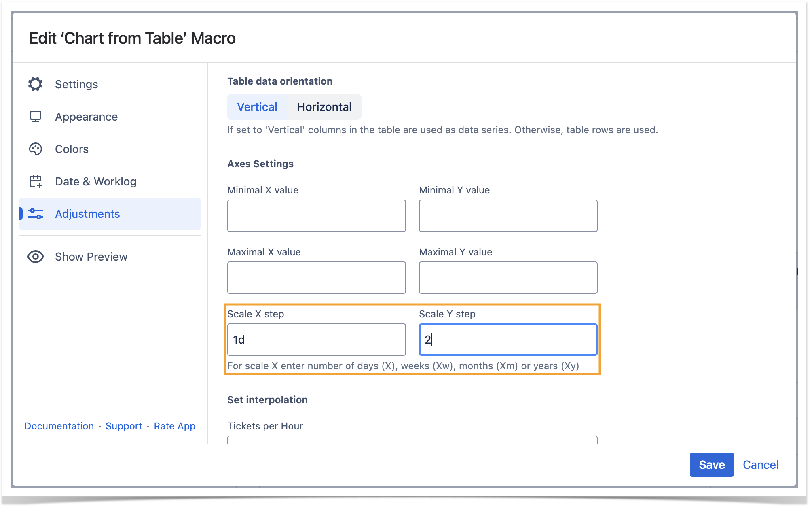
Task: Click the Save button
Action: [x=711, y=465]
